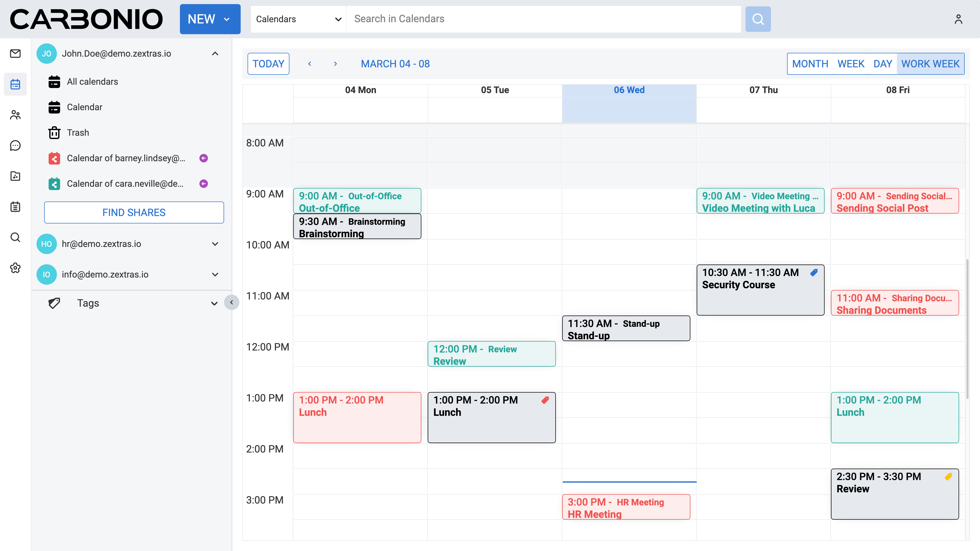Open the Mail module icon
Image resolution: width=980 pixels, height=551 pixels.
click(15, 54)
